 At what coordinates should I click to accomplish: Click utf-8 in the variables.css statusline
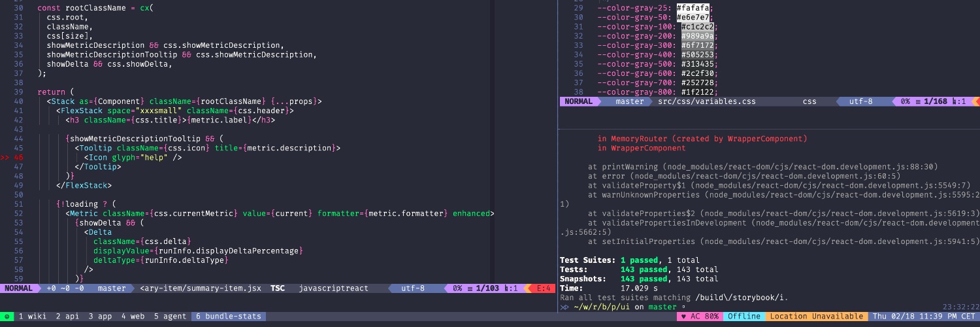pyautogui.click(x=861, y=101)
